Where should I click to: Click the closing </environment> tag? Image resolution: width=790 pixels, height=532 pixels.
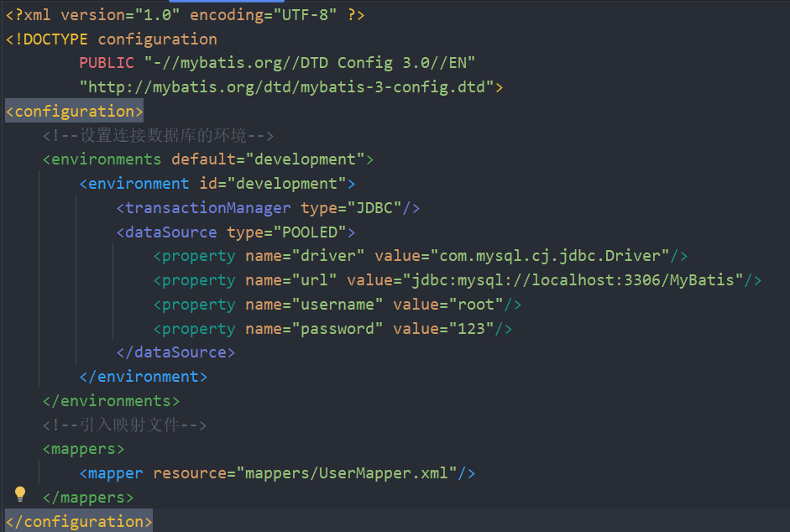(144, 376)
